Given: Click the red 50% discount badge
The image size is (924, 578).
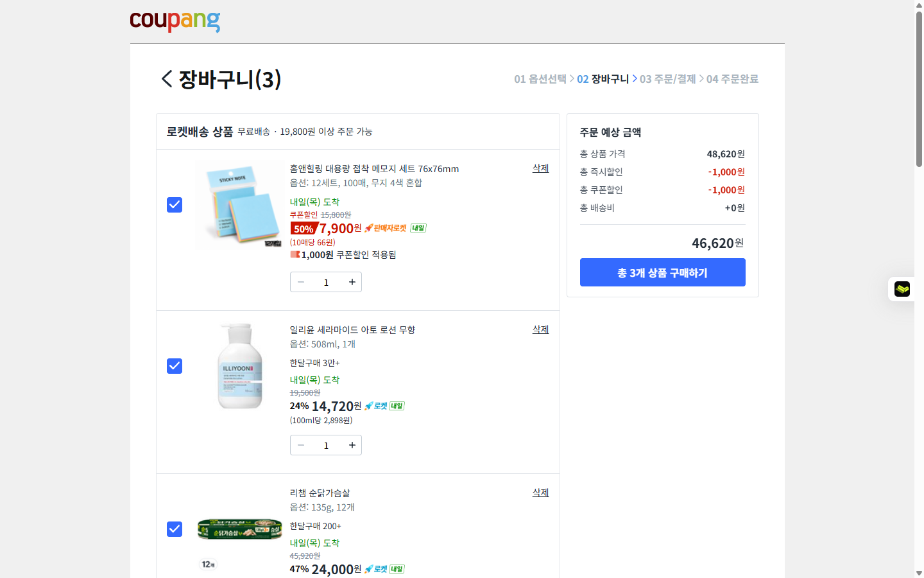Looking at the screenshot, I should coord(304,229).
